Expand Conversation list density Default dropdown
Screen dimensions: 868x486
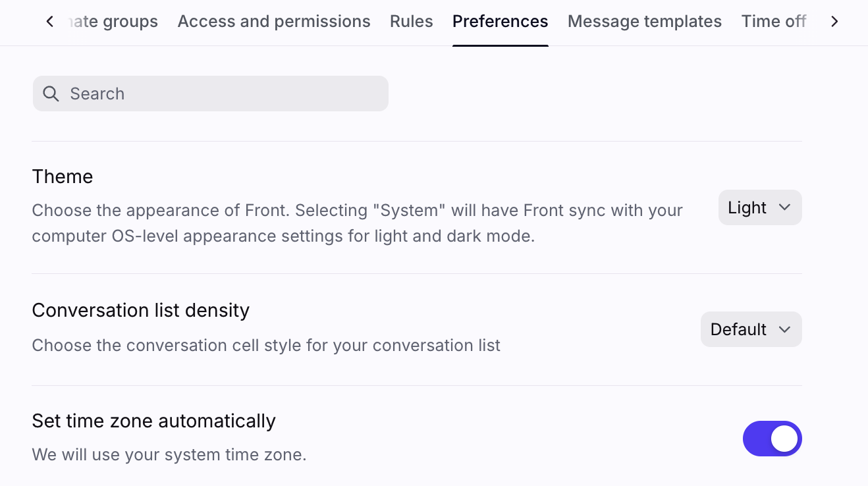[751, 329]
